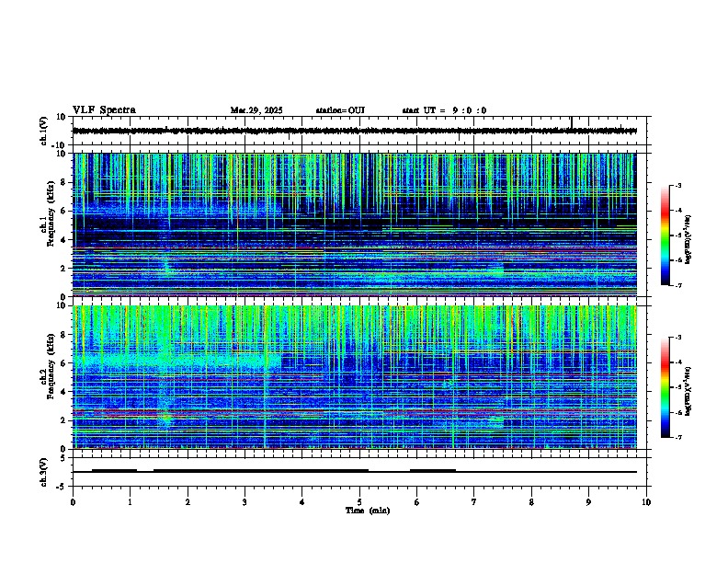Click the ch.2 colorbar log(PSD) label
728x563 pixels.
(x=688, y=391)
